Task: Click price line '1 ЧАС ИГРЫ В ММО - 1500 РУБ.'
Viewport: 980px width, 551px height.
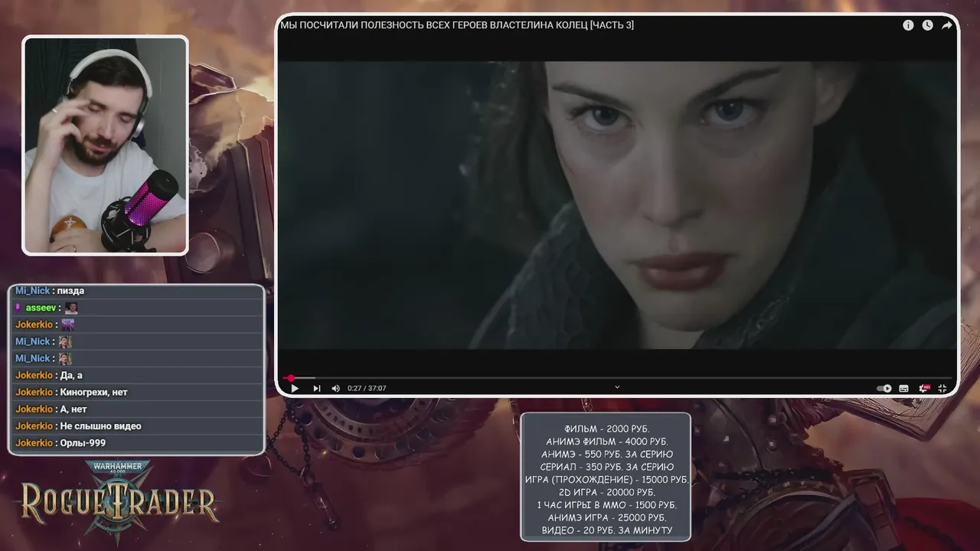Action: (606, 505)
